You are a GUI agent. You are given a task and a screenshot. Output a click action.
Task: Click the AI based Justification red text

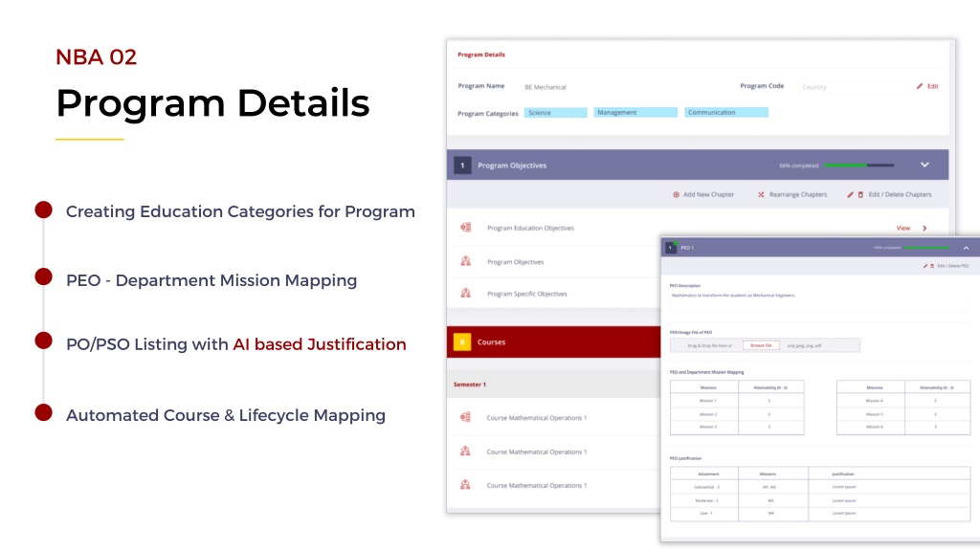[320, 344]
